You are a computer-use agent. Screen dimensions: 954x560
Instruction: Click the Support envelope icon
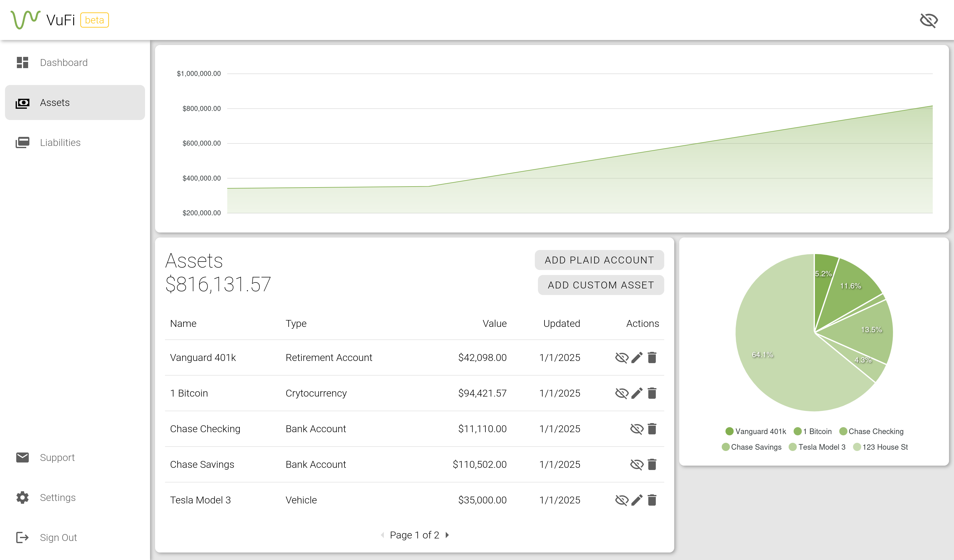click(22, 457)
